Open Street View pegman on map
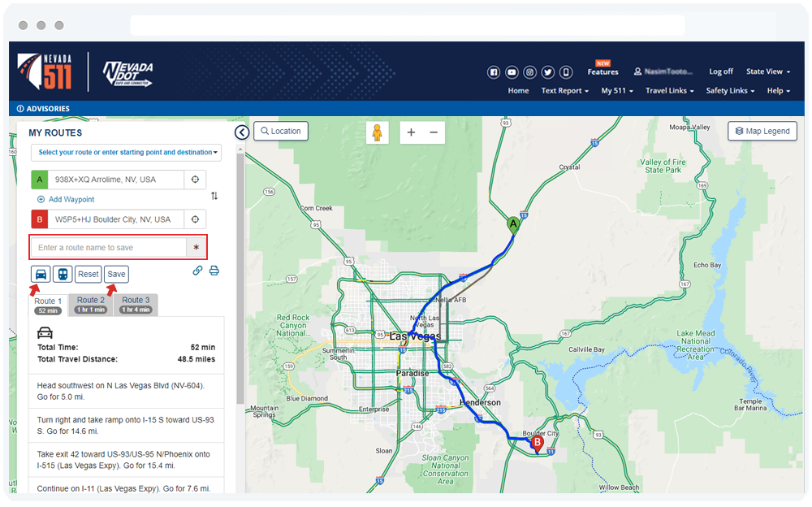 click(x=377, y=132)
